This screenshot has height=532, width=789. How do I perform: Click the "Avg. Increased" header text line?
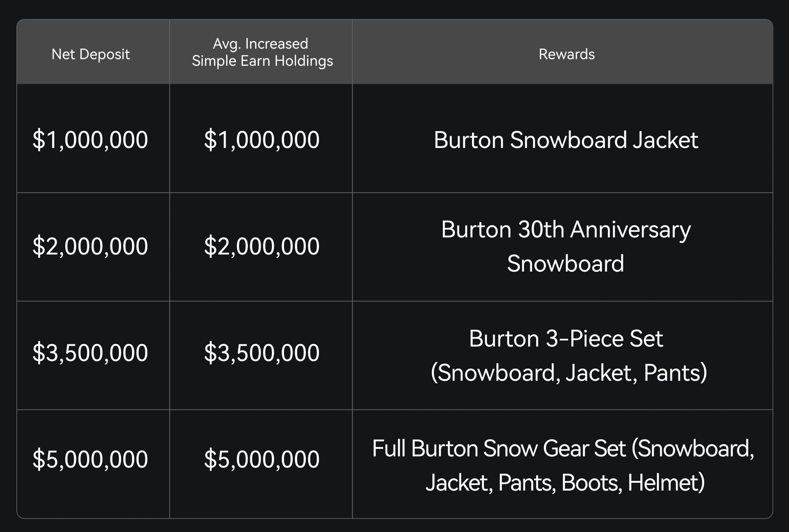260,44
